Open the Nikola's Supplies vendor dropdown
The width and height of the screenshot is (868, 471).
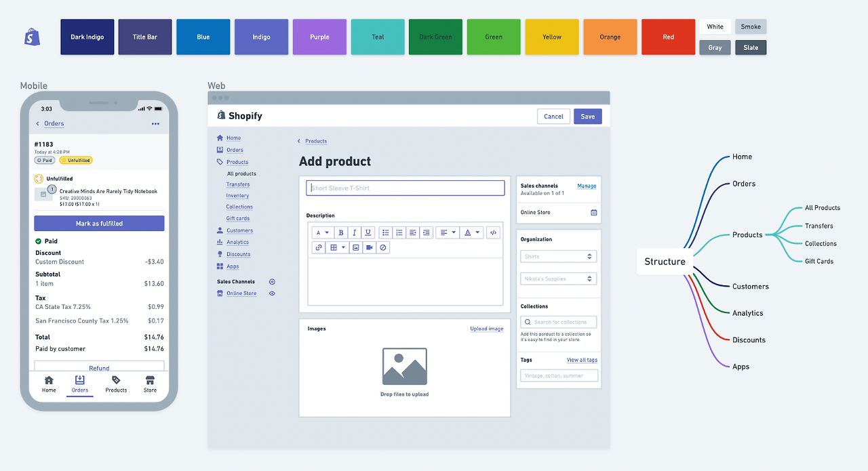tap(559, 279)
